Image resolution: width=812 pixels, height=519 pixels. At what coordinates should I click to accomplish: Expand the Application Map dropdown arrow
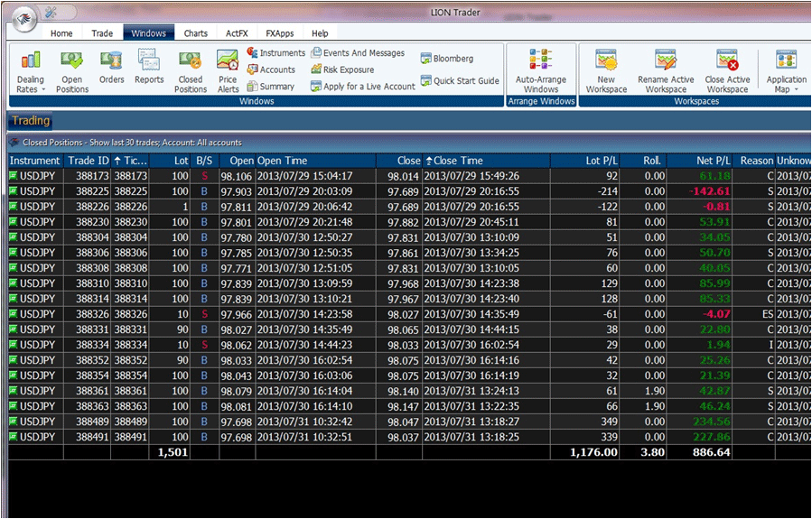(x=797, y=89)
